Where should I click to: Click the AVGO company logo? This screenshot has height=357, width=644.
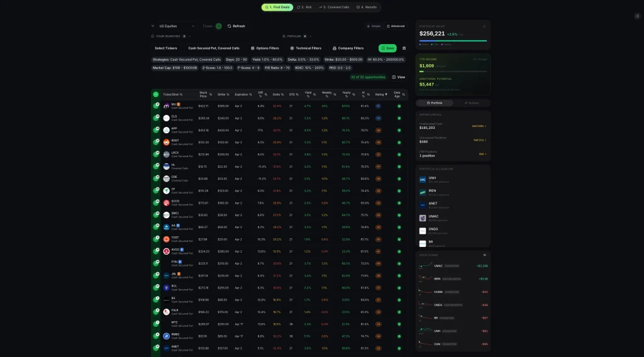coord(166,251)
